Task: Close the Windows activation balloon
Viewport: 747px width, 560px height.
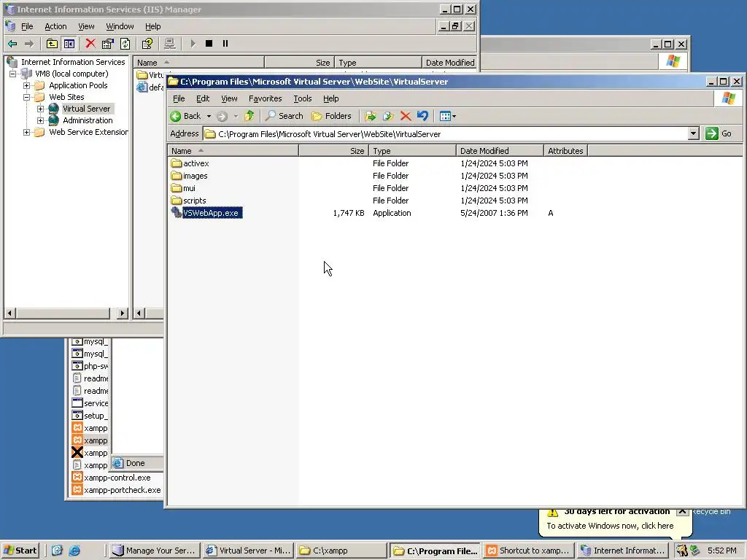Action: pyautogui.click(x=682, y=511)
